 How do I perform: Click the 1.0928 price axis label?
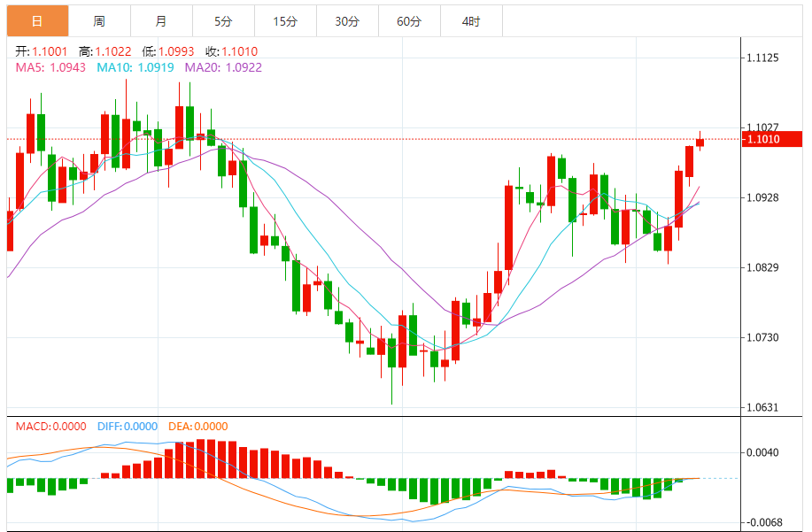click(762, 197)
